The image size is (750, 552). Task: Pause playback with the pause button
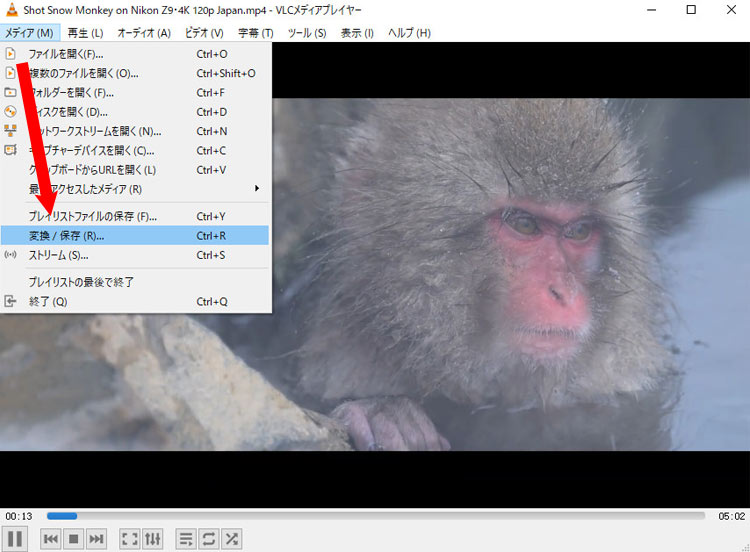coord(14,539)
